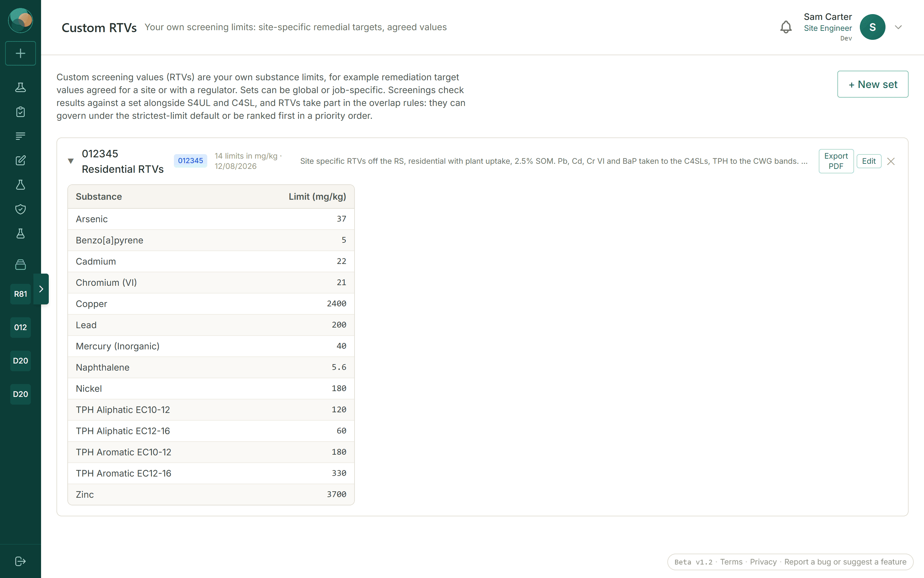Select the Zinc substance name
This screenshot has height=578, width=924.
click(x=85, y=494)
